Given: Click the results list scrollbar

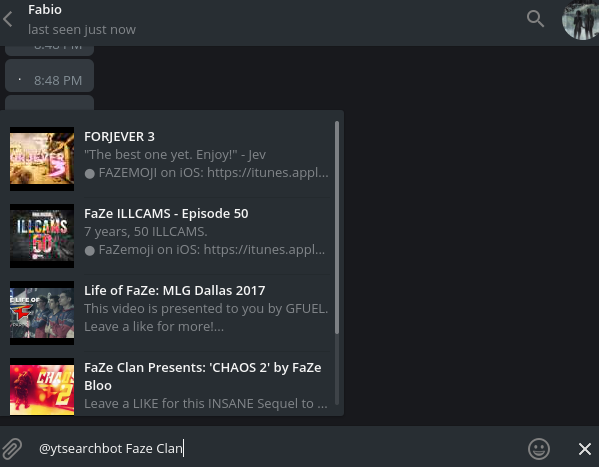Looking at the screenshot, I should pyautogui.click(x=337, y=227).
